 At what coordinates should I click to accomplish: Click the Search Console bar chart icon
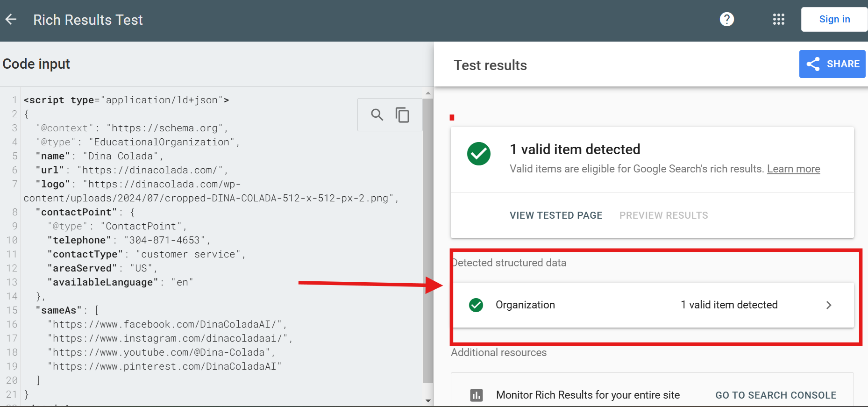pyautogui.click(x=476, y=395)
